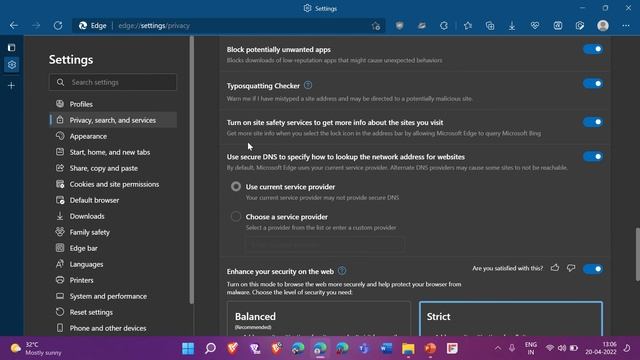Open System and performance settings

[113, 296]
